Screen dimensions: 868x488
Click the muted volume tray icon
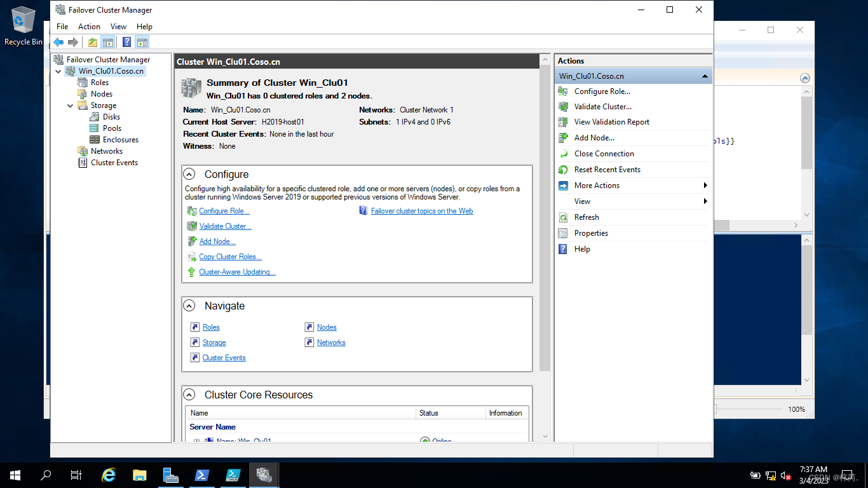tap(786, 475)
